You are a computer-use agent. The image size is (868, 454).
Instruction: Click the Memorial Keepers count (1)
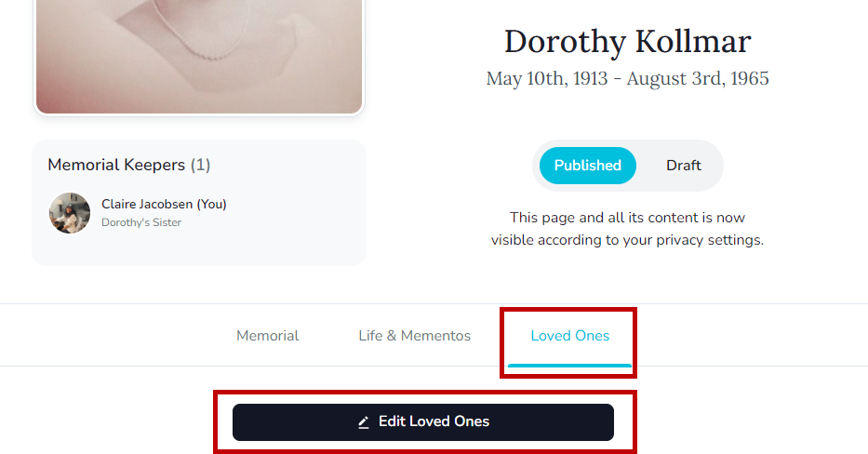point(200,165)
